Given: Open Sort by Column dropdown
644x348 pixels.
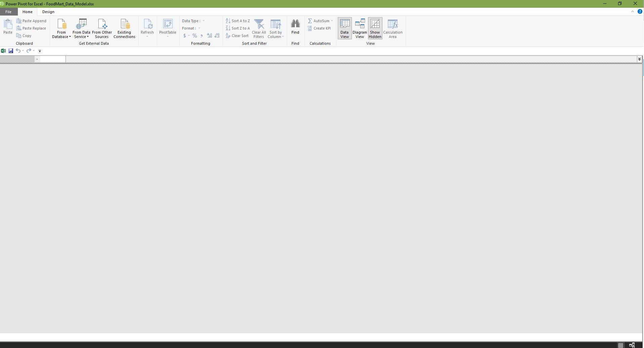Looking at the screenshot, I should click(276, 29).
